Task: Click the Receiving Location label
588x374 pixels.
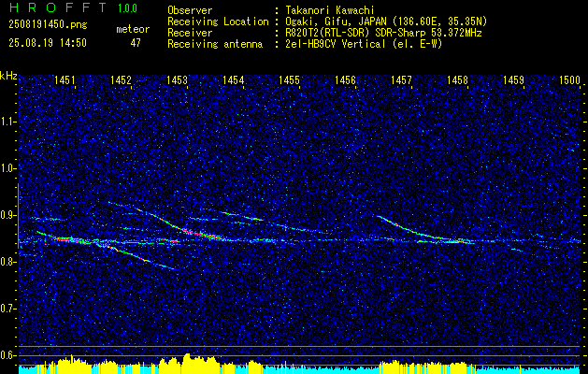Action: (x=218, y=22)
